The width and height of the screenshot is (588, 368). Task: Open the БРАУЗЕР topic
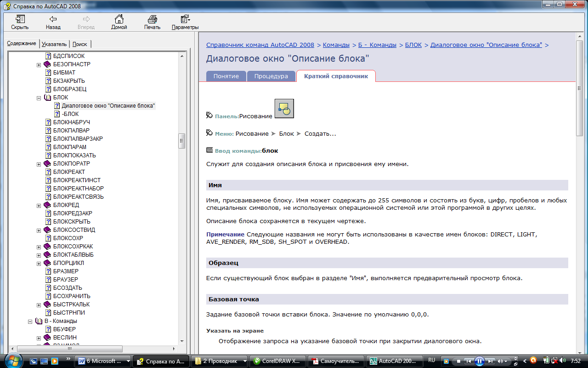tap(66, 280)
